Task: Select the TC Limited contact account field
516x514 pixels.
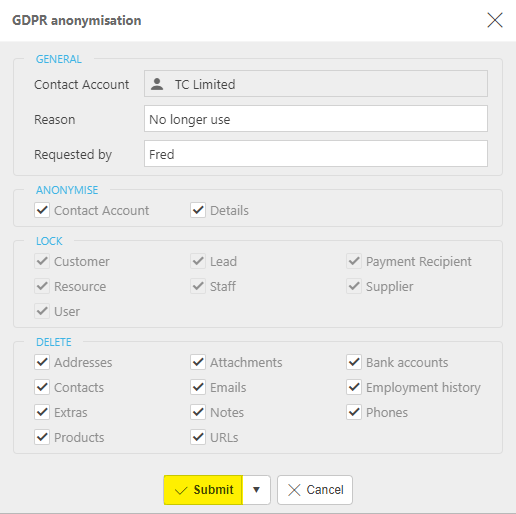Action: pyautogui.click(x=316, y=84)
